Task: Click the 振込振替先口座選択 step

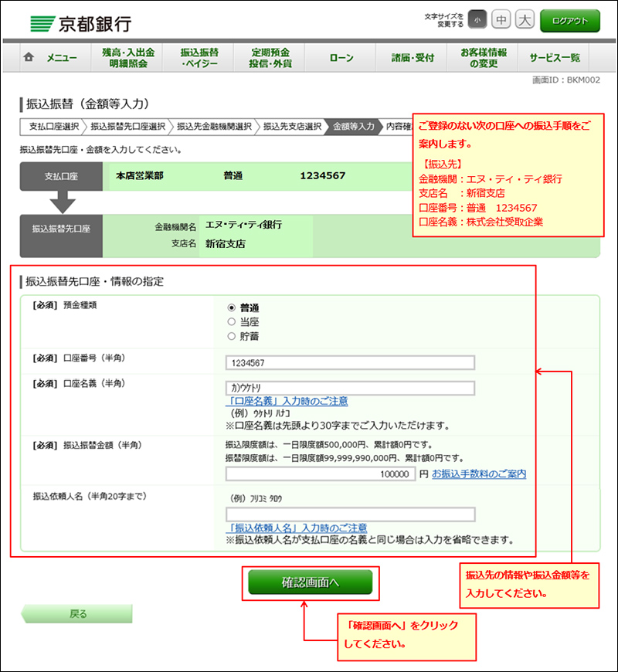Action: (x=127, y=127)
